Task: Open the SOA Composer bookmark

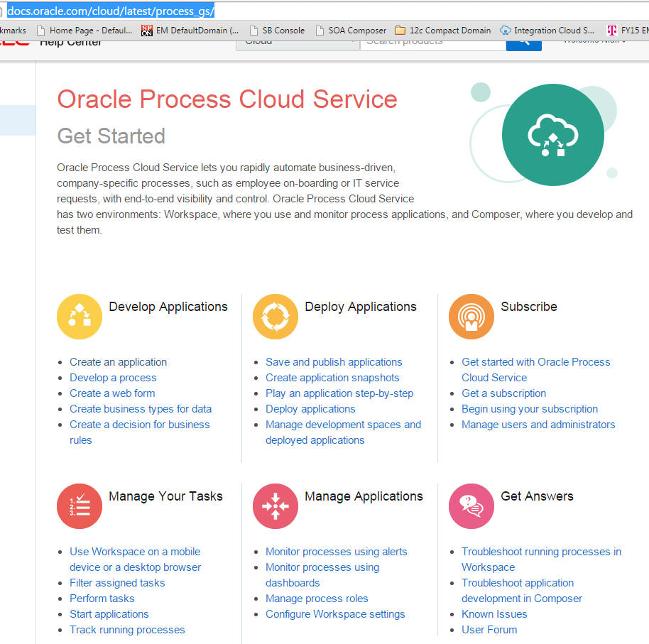Action: pos(351,31)
